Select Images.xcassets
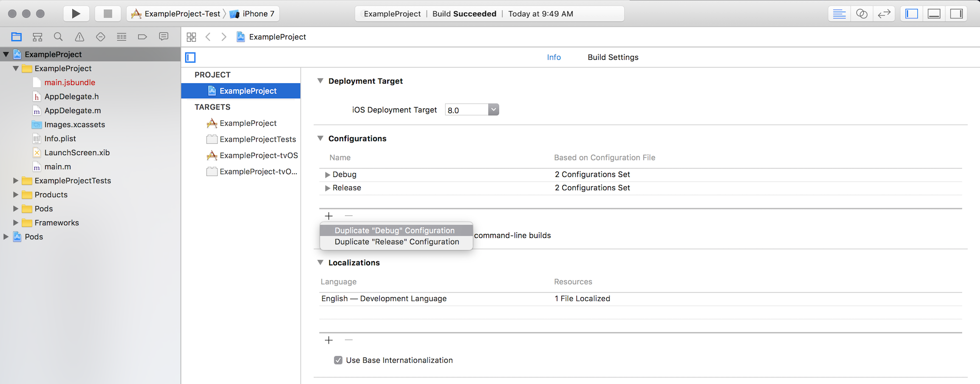980x384 pixels. coord(75,124)
